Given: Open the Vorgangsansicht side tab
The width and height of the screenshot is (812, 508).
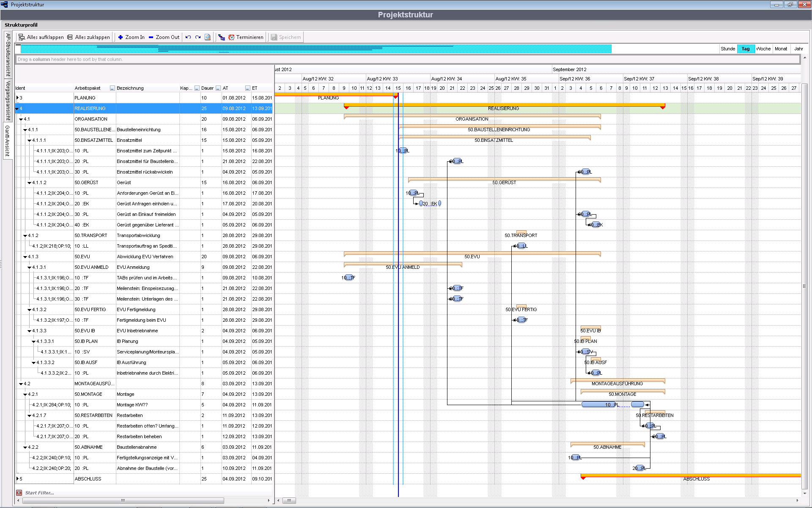Looking at the screenshot, I should (8, 101).
